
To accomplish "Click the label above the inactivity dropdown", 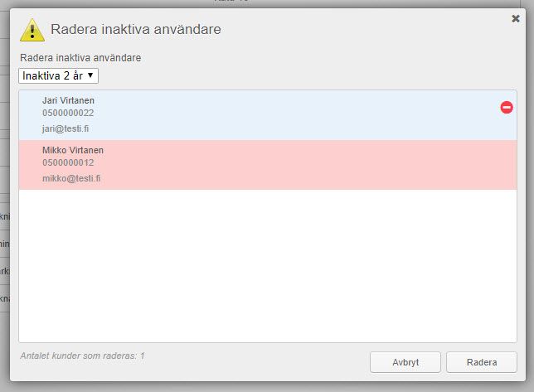I will click(80, 58).
